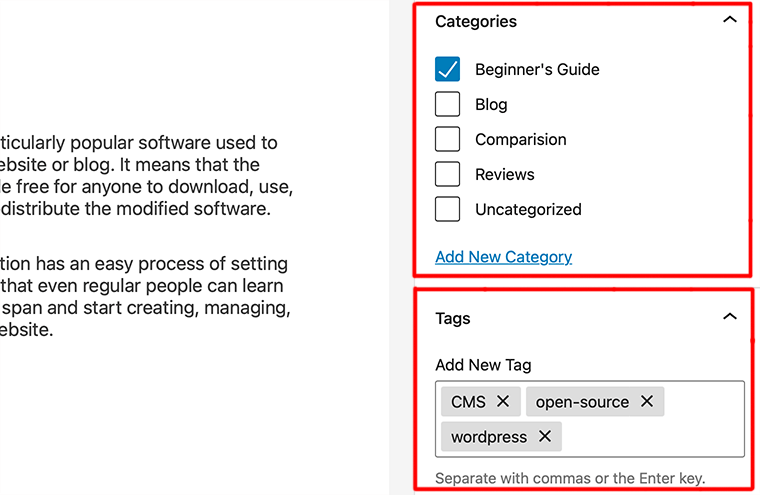Click the Categories panel heading
The width and height of the screenshot is (760, 495).
click(x=476, y=21)
